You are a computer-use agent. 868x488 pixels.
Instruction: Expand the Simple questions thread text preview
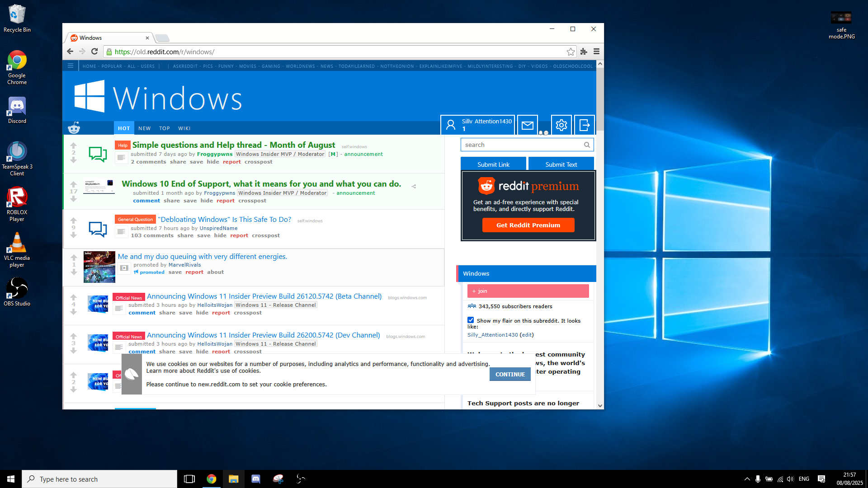(121, 158)
